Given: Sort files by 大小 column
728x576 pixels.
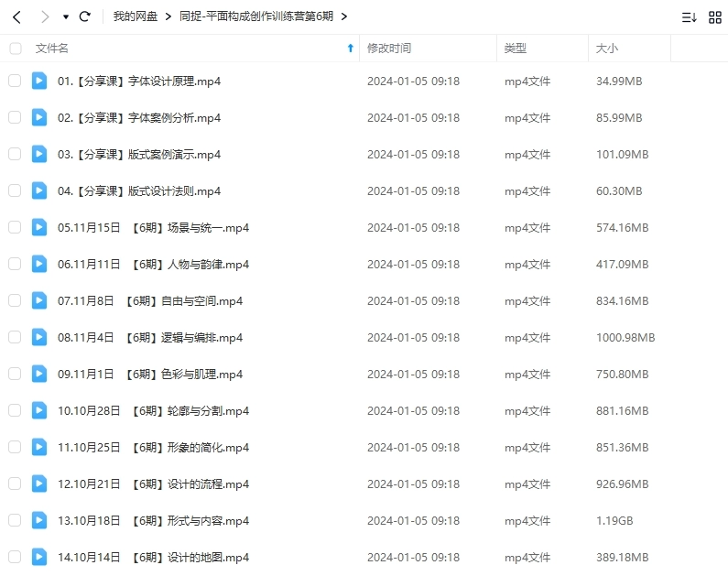Looking at the screenshot, I should click(607, 49).
